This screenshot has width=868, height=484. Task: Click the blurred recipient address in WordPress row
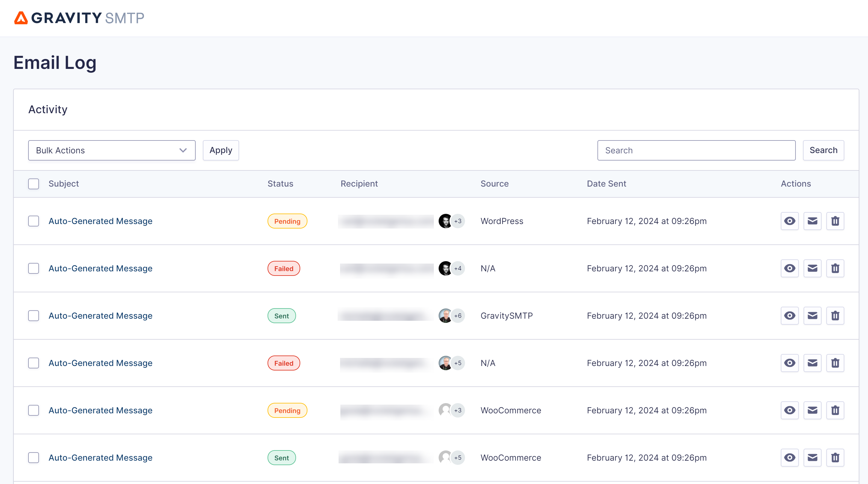tap(386, 221)
